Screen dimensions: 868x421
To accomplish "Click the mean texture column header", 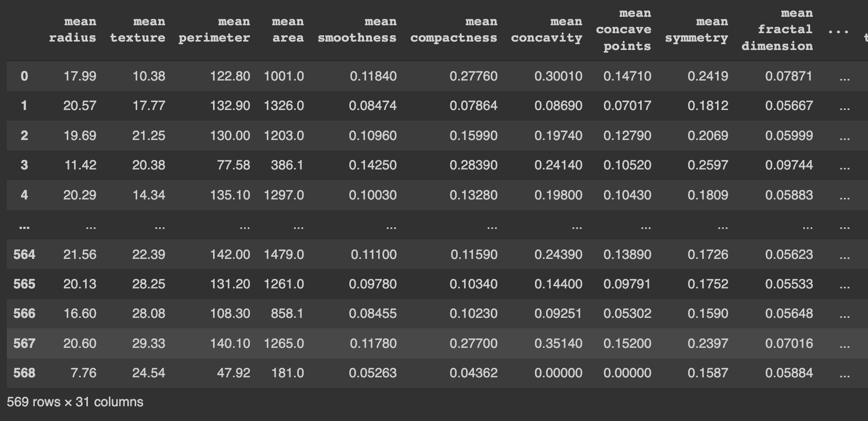I will 137,30.
